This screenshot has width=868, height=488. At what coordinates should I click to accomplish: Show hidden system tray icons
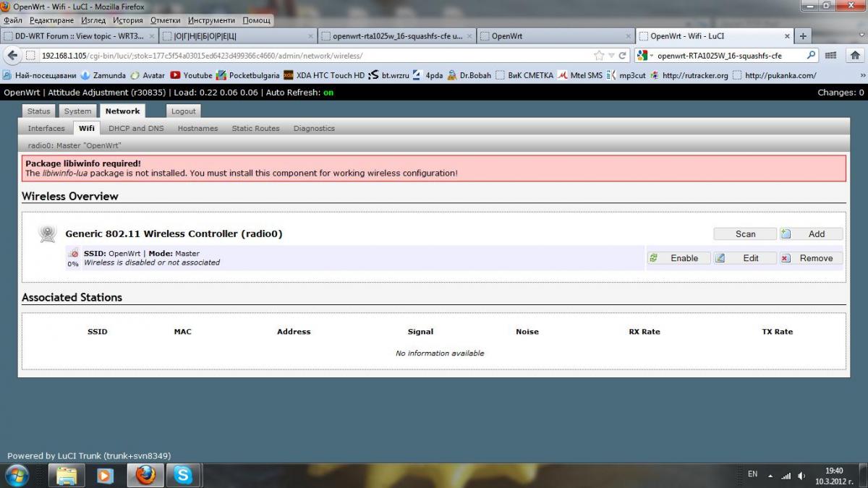coord(770,476)
